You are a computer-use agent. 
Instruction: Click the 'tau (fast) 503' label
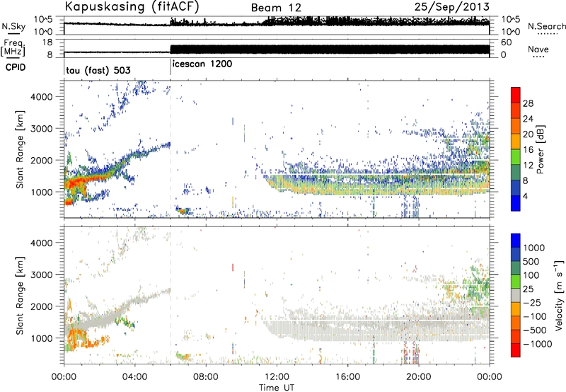[x=98, y=70]
